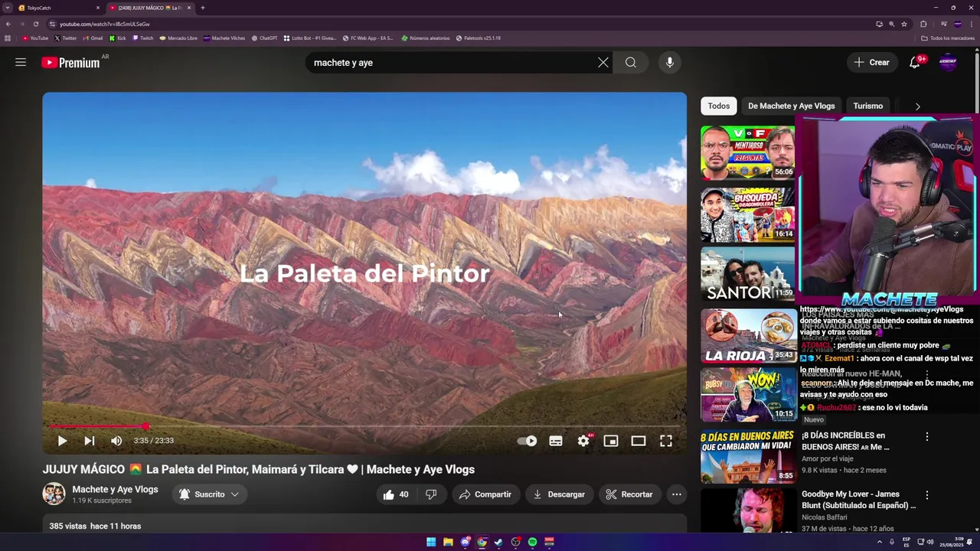Seek on the red video progress bar
Viewport: 980px width, 551px height.
click(364, 426)
